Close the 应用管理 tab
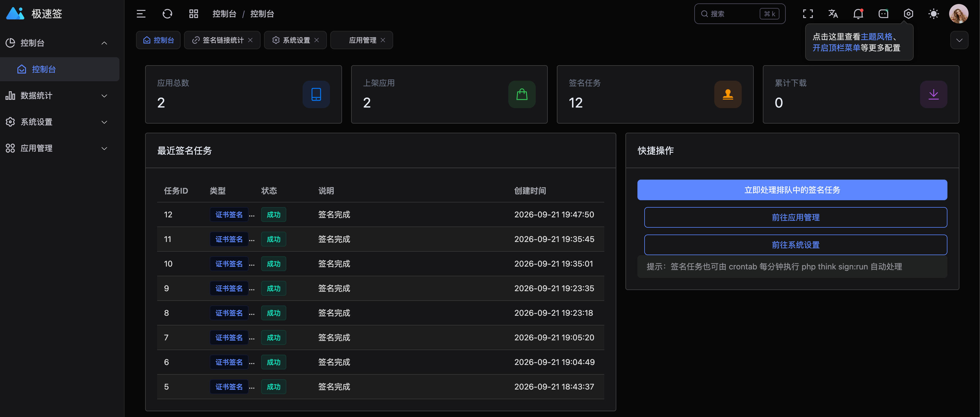Screen dimensions: 980x417 coord(383,40)
